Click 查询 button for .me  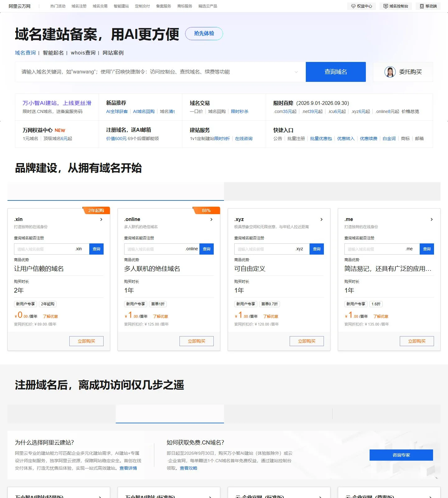pos(427,249)
